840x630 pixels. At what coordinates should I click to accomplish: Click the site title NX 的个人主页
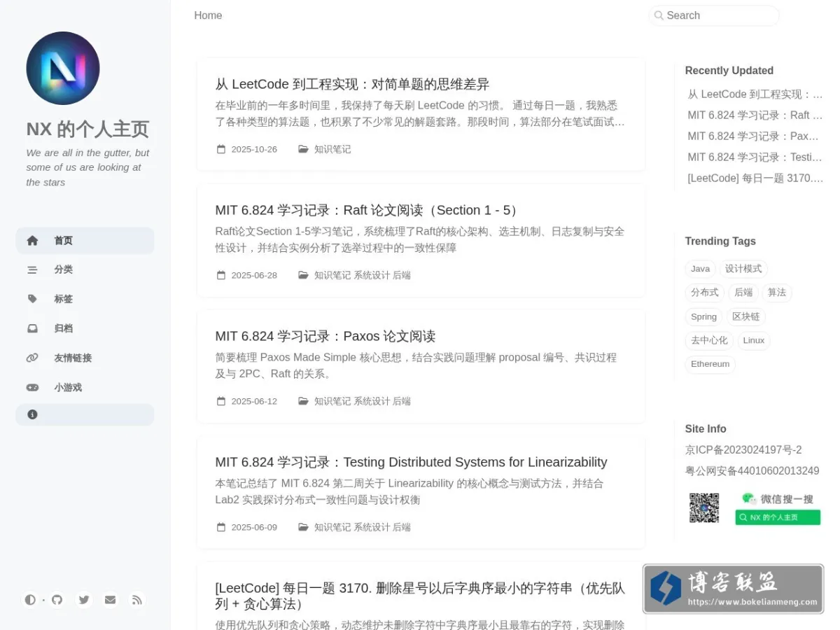click(x=87, y=129)
